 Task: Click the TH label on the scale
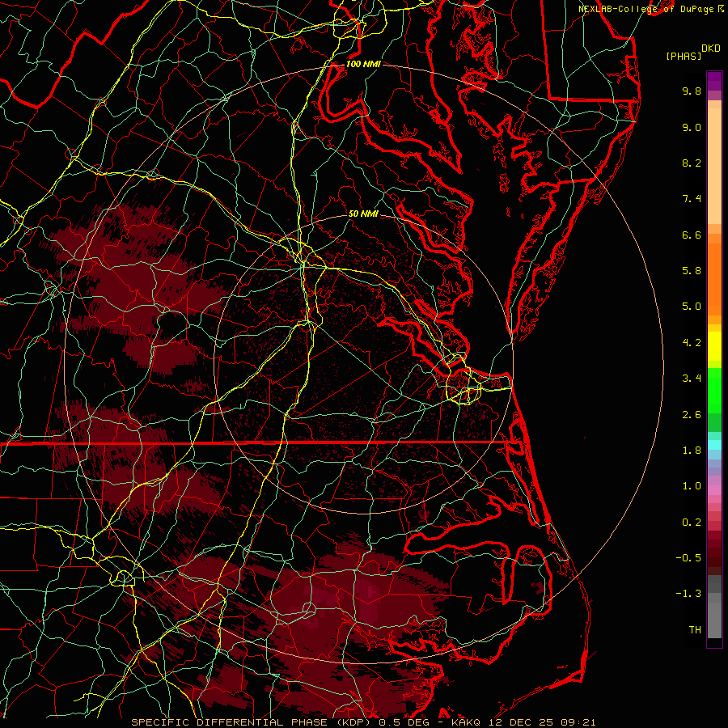tap(695, 630)
